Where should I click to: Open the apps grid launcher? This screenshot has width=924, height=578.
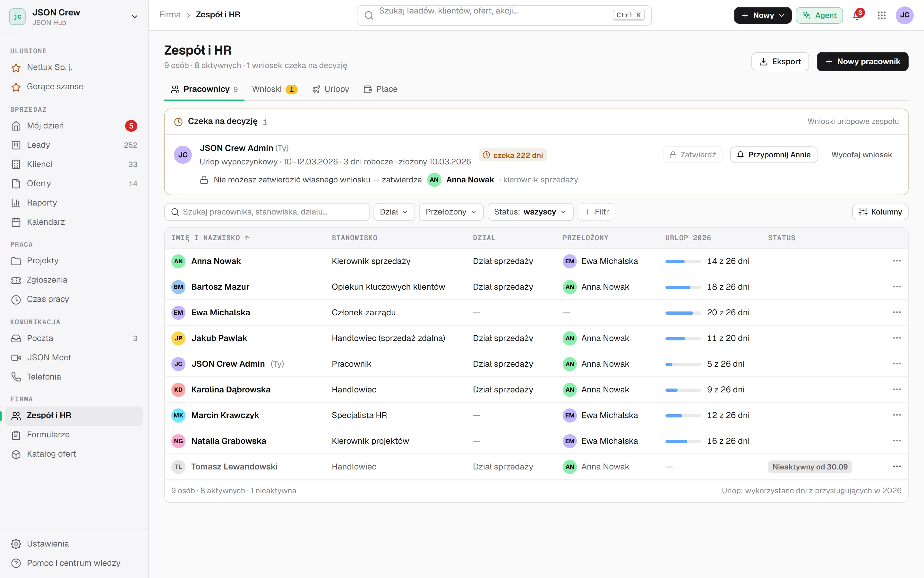click(x=882, y=15)
